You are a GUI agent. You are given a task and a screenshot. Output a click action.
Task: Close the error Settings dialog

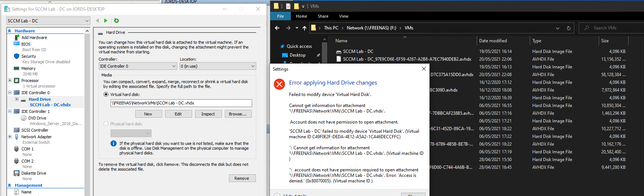[x=424, y=69]
